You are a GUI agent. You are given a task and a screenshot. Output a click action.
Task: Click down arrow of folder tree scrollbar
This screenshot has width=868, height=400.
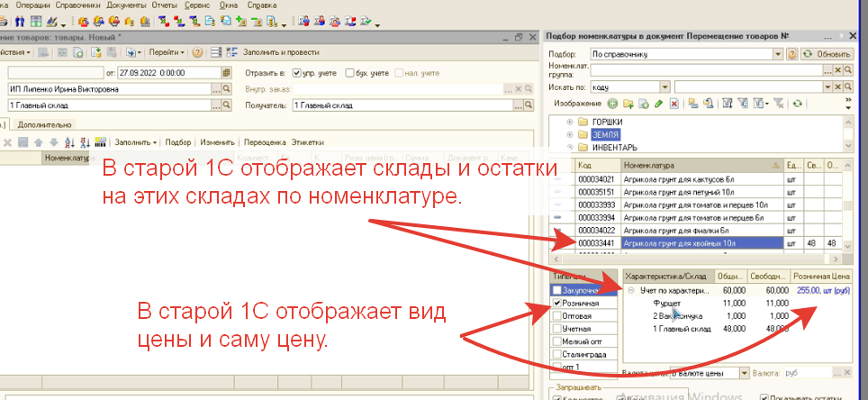pos(846,147)
